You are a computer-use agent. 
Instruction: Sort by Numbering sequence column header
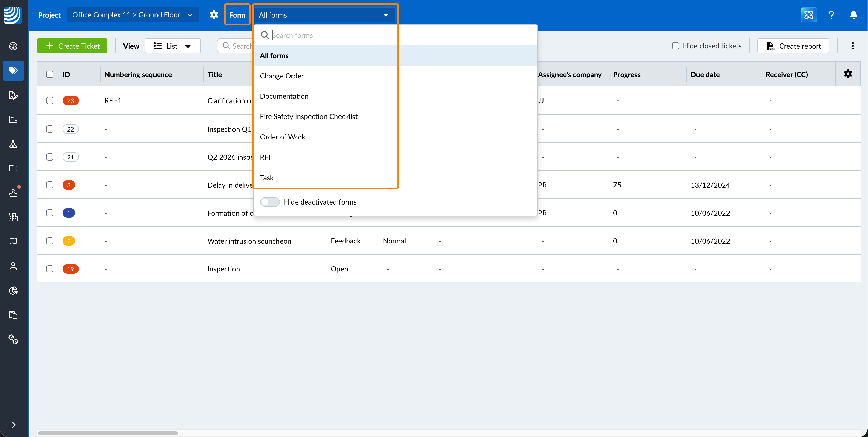coord(138,74)
